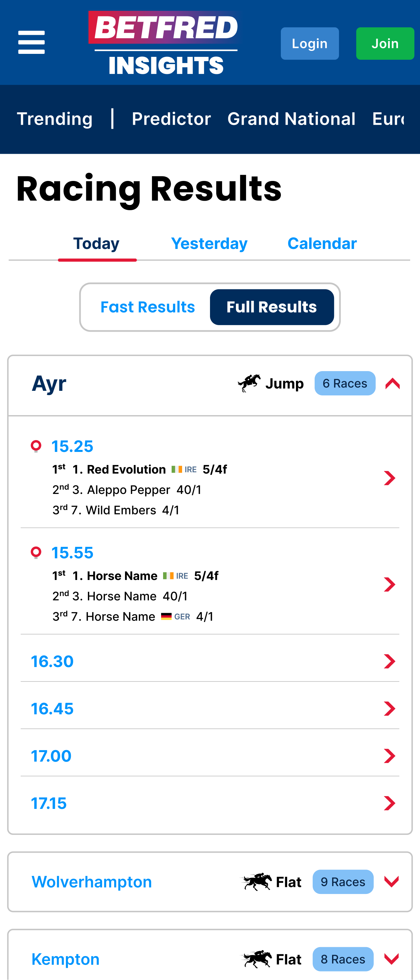Viewport: 420px width, 980px height.
Task: Collapse the Ayr races section
Action: 392,384
